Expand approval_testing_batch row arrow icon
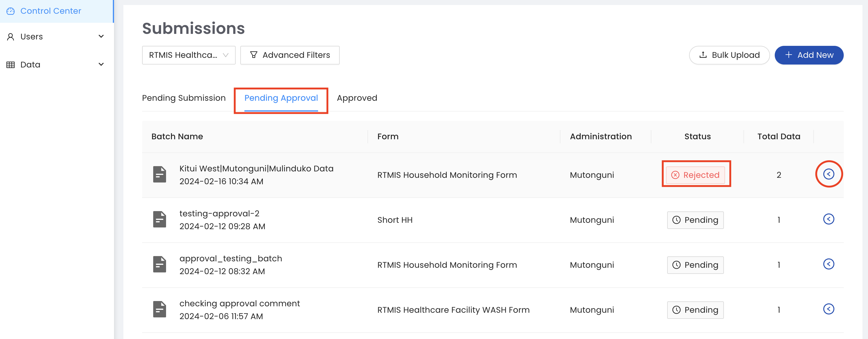868x339 pixels. [x=828, y=264]
